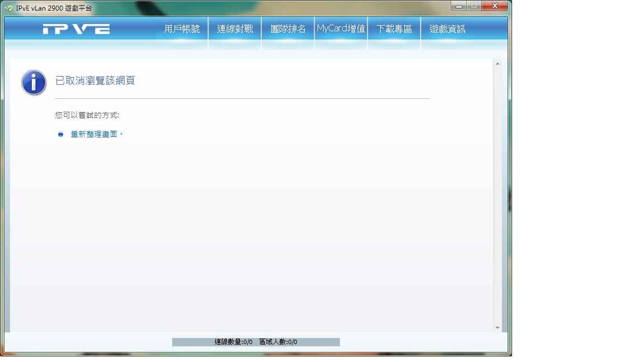Close the IPvE vLan window
644x362 pixels.
coord(495,6)
